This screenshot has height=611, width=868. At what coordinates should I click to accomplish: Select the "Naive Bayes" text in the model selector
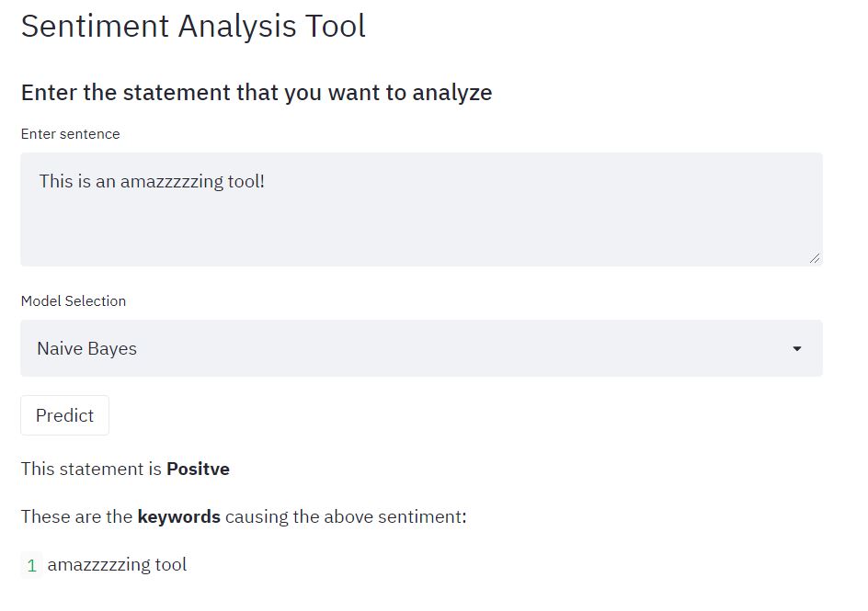[86, 349]
